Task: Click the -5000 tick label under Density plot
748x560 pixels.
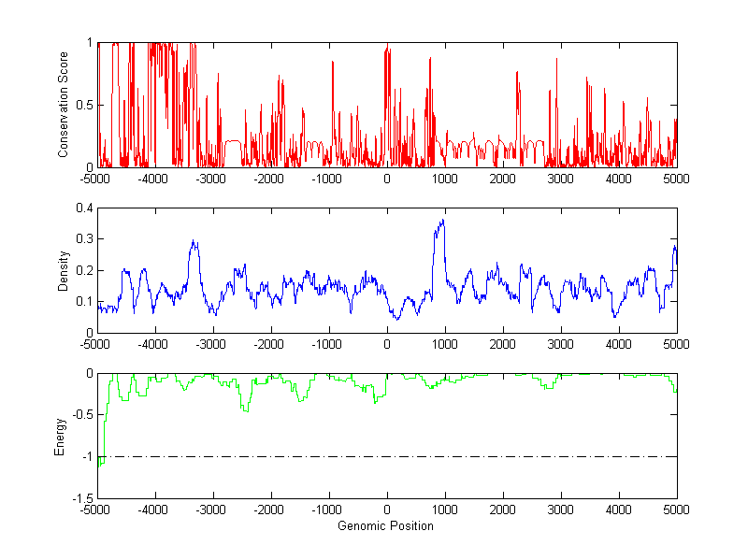Action: tap(95, 344)
